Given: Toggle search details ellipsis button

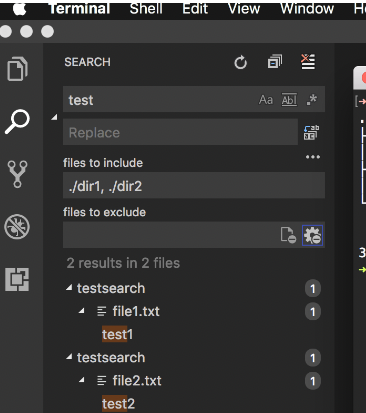Looking at the screenshot, I should click(313, 157).
